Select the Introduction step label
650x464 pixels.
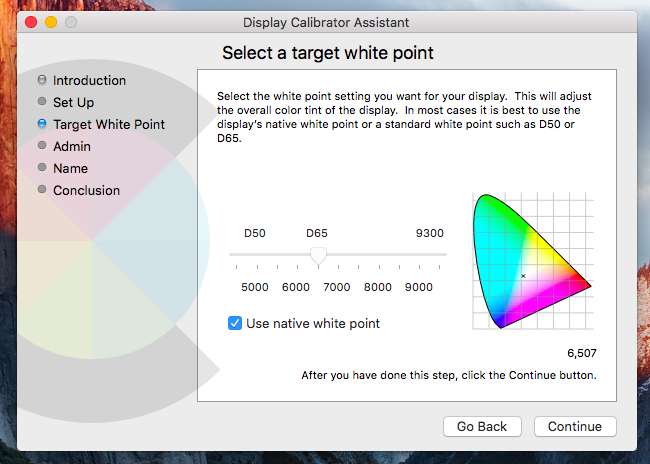click(x=90, y=80)
